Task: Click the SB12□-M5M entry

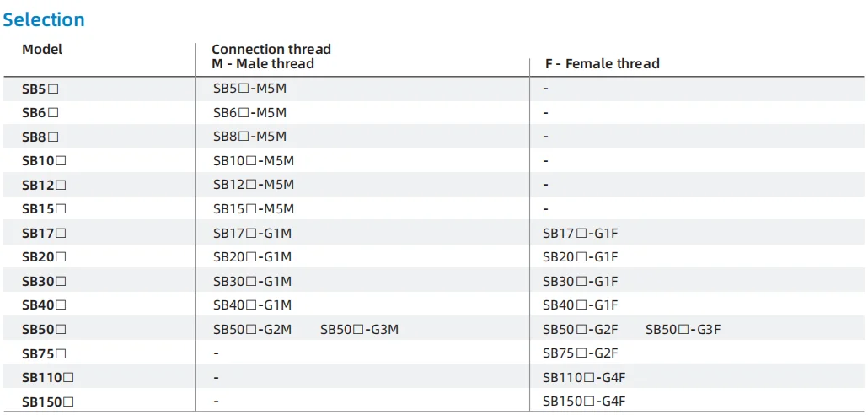Action: [x=254, y=185]
